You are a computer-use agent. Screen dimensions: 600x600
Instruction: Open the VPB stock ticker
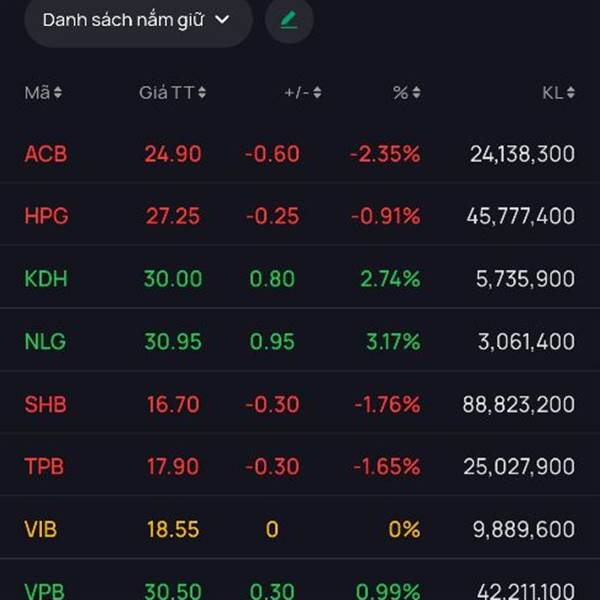45,590
